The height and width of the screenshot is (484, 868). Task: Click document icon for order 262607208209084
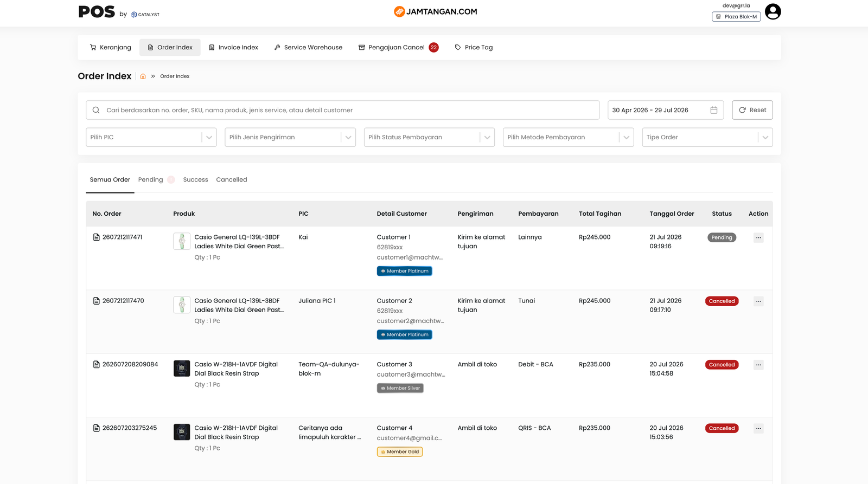(x=97, y=364)
